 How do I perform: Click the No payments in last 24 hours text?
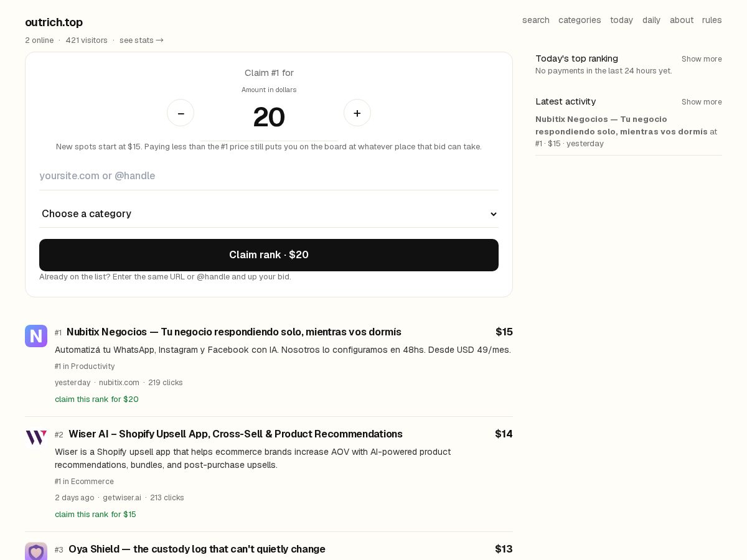point(604,71)
